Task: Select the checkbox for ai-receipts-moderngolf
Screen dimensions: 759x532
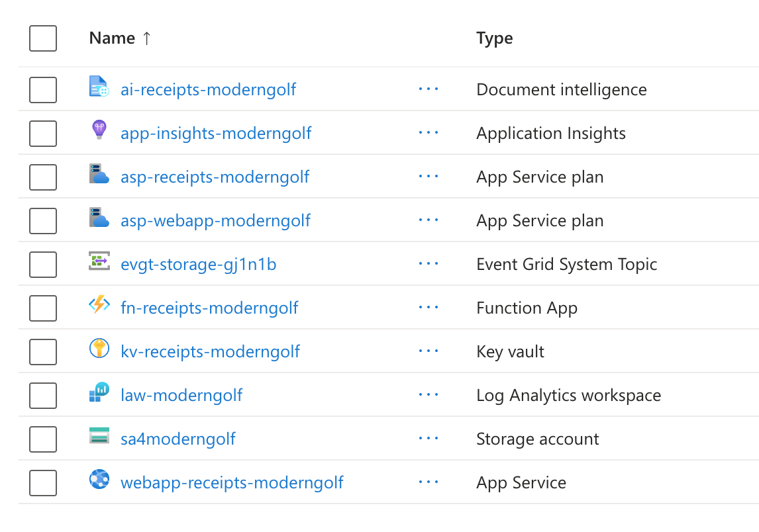Action: tap(43, 89)
